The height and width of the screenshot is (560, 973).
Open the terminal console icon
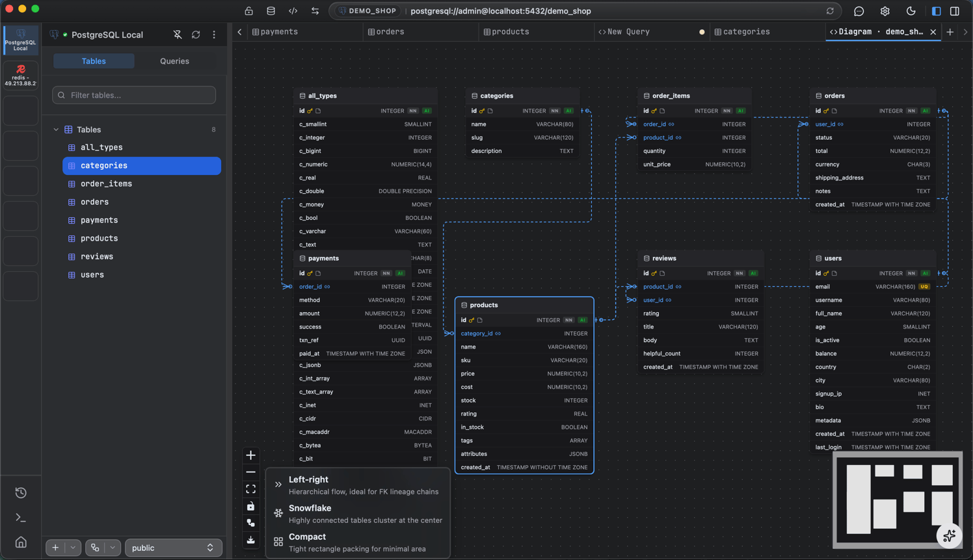click(21, 518)
